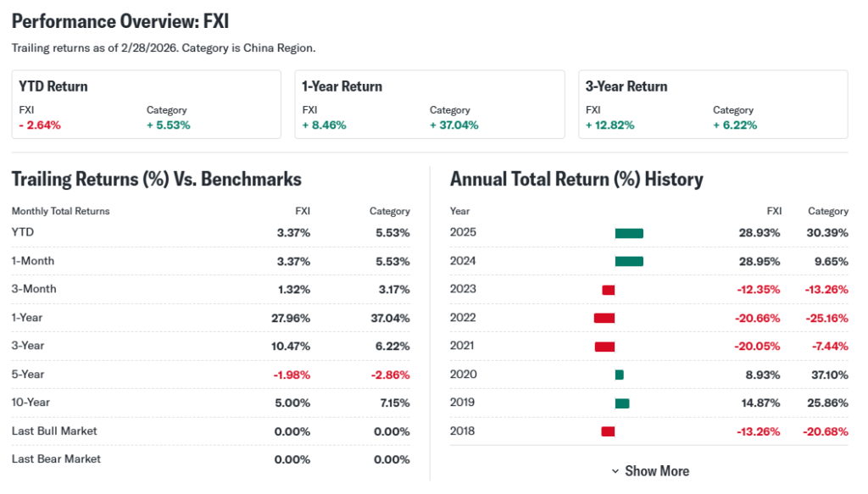Click the Annual Total Return History heading
This screenshot has height=494, width=868.
[576, 179]
